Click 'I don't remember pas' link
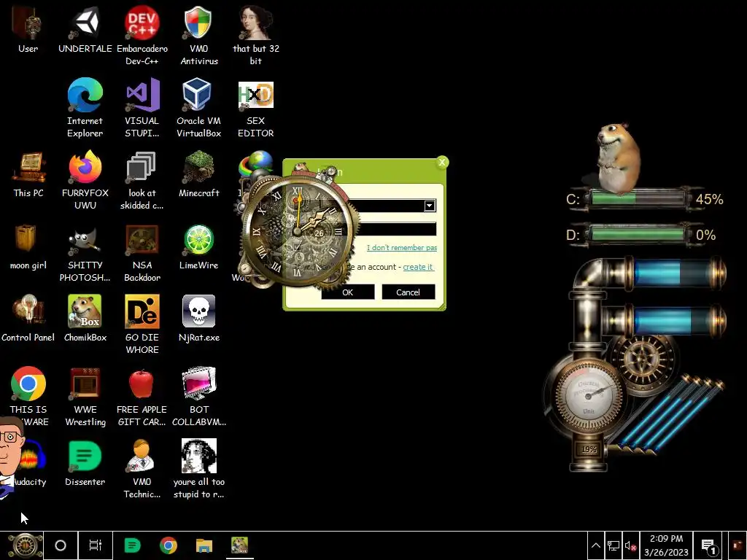The image size is (747, 560). (x=402, y=248)
